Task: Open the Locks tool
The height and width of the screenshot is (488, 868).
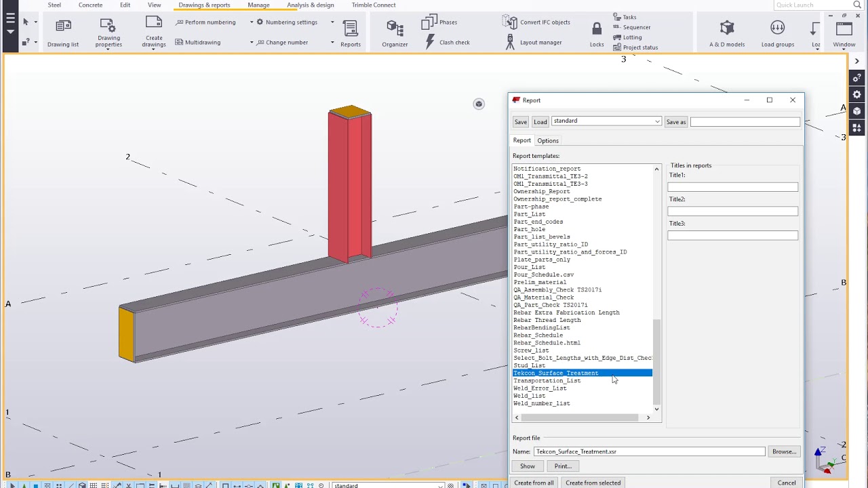Action: tap(597, 34)
